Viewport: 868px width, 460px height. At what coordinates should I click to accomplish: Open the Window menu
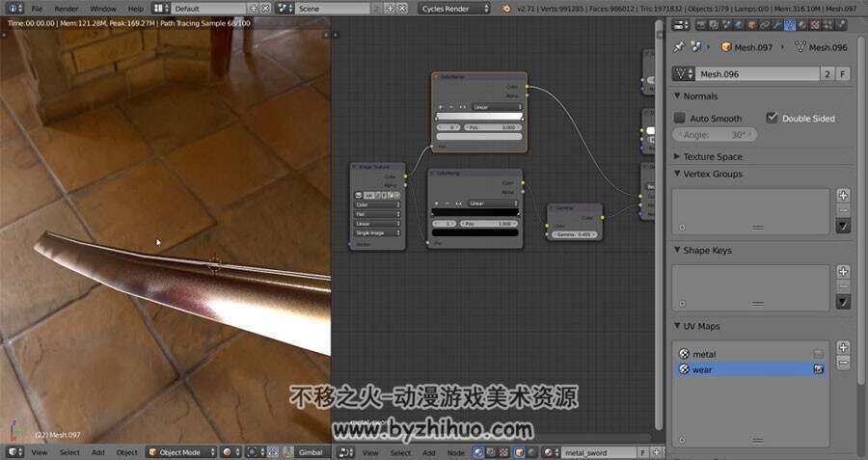click(x=103, y=9)
